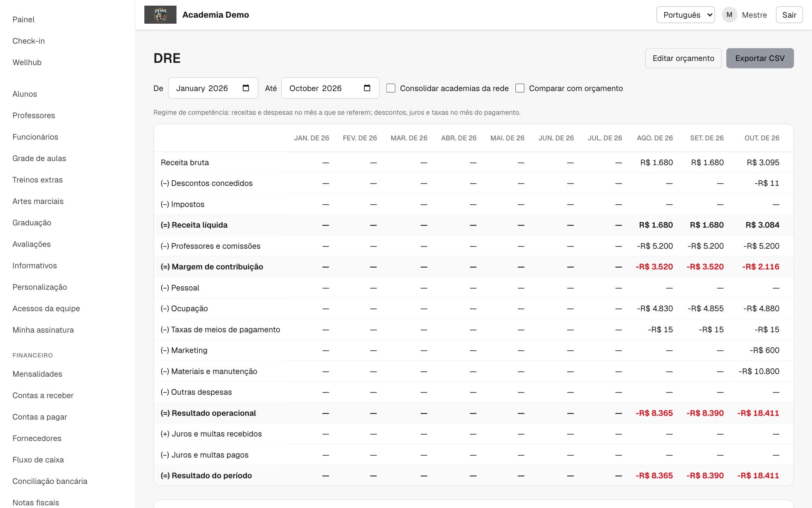Open Notas fiscais in the sidebar
Viewport: 812px width, 508px height.
(36, 503)
